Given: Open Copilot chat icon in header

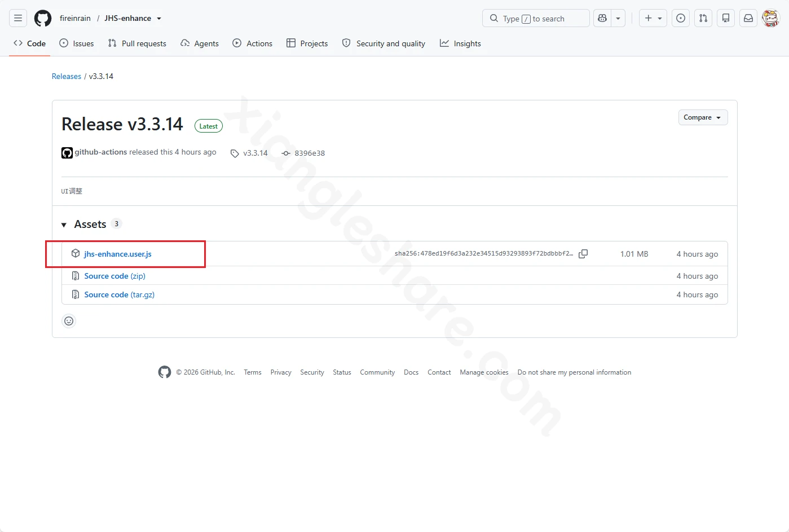Looking at the screenshot, I should coord(602,18).
